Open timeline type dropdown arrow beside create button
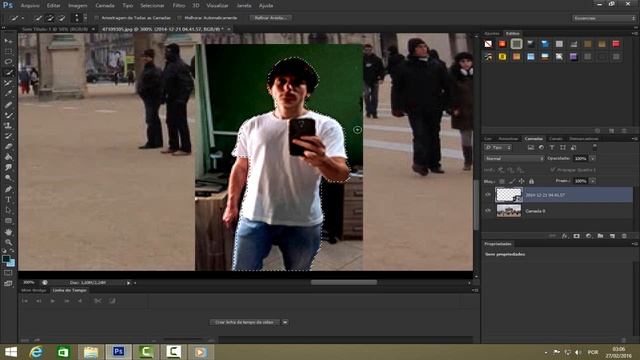This screenshot has height=360, width=640. (285, 322)
